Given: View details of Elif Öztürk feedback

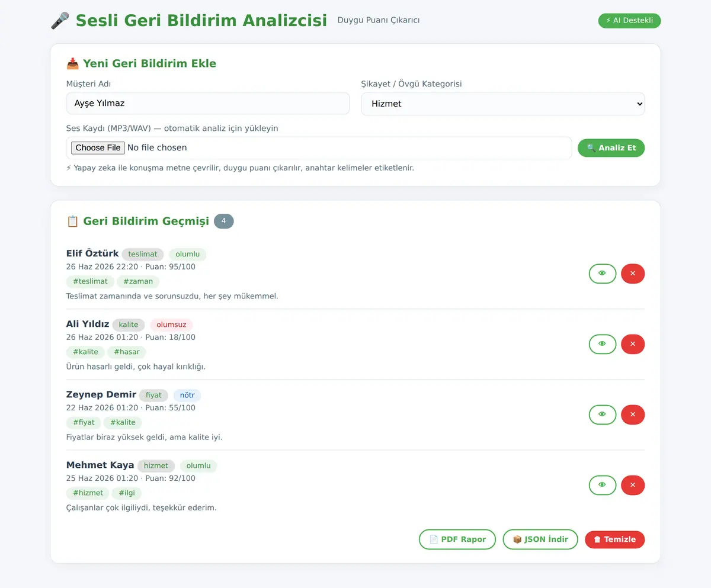Looking at the screenshot, I should [x=603, y=274].
